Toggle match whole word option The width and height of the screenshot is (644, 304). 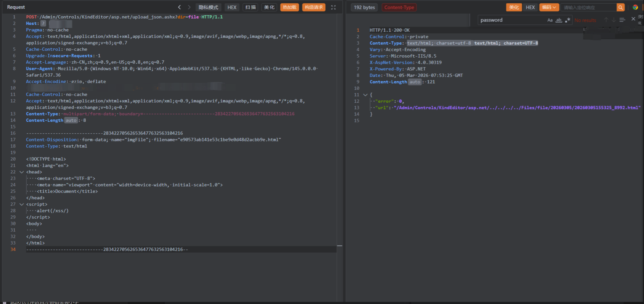559,20
